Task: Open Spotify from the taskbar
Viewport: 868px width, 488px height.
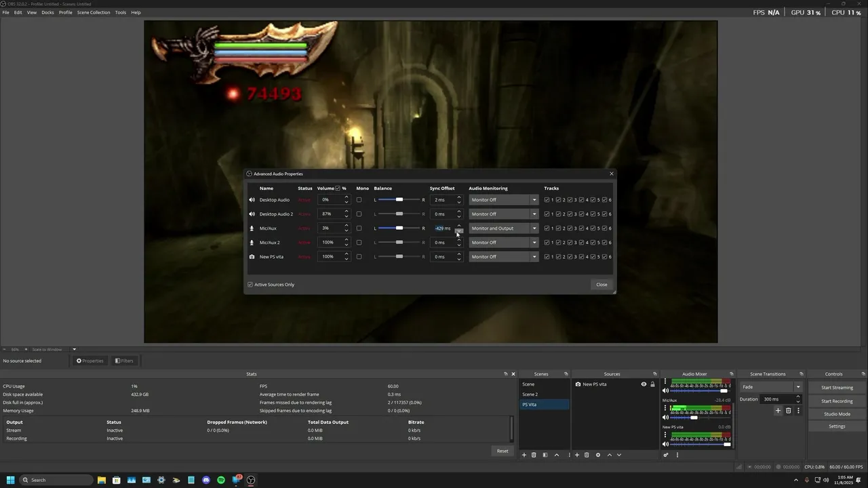Action: coord(221,480)
